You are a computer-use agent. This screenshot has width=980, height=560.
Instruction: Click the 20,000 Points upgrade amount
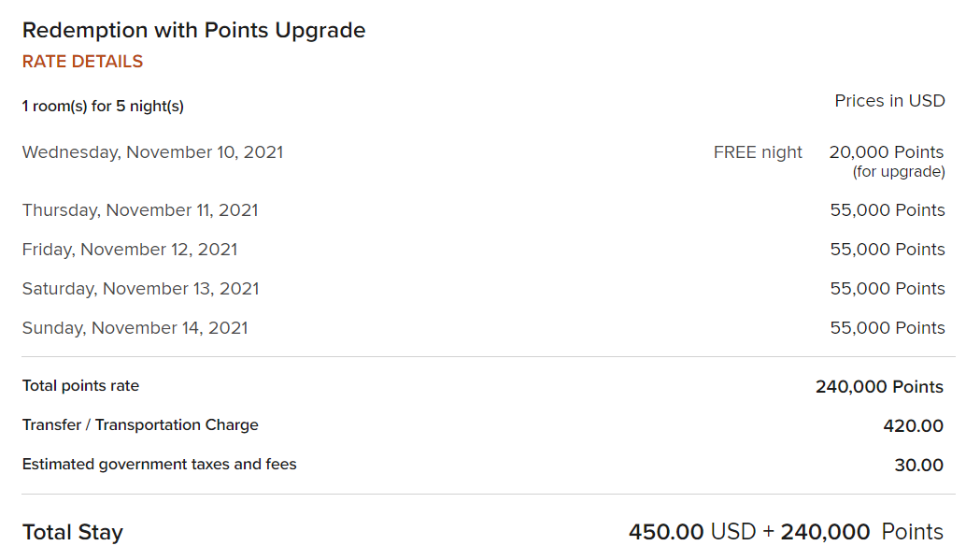tap(887, 152)
